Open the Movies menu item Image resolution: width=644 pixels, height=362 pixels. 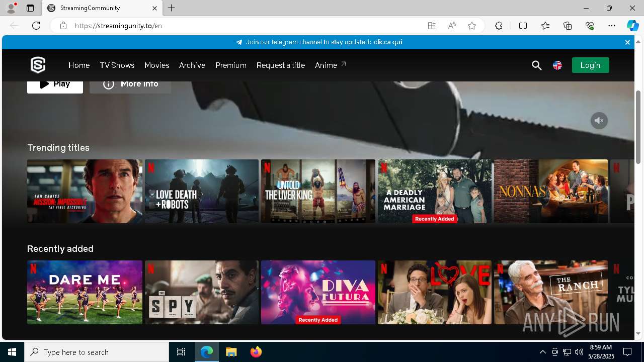click(x=156, y=65)
